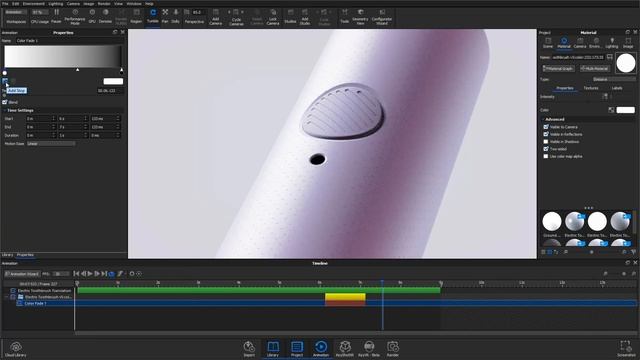The height and width of the screenshot is (360, 640).
Task: Click the material Color white swatch
Action: point(625,110)
